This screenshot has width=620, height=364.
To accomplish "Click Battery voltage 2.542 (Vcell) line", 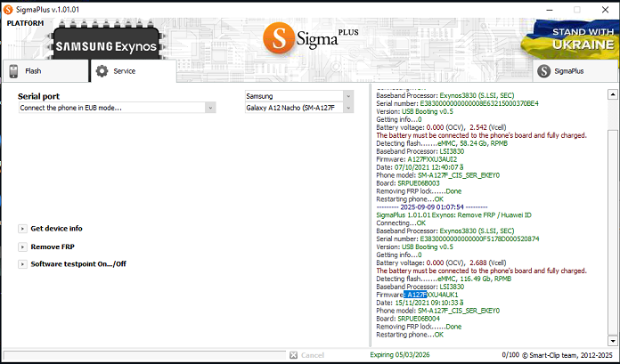I will 441,127.
